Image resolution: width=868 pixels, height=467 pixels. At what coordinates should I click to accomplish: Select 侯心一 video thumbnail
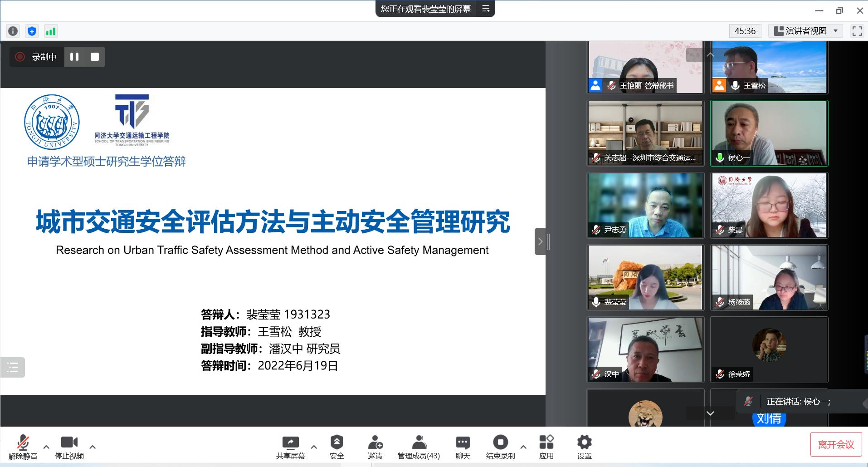point(769,133)
